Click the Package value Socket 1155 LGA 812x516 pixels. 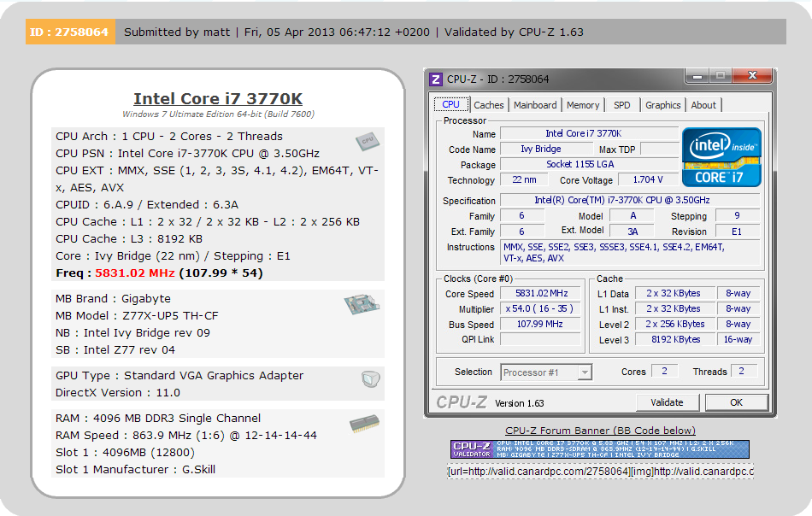[x=589, y=165]
